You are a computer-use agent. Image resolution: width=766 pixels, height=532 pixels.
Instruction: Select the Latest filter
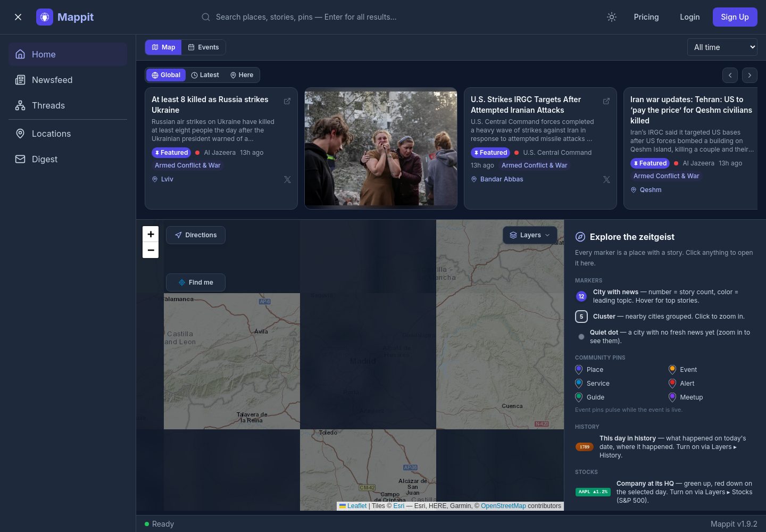pyautogui.click(x=205, y=75)
